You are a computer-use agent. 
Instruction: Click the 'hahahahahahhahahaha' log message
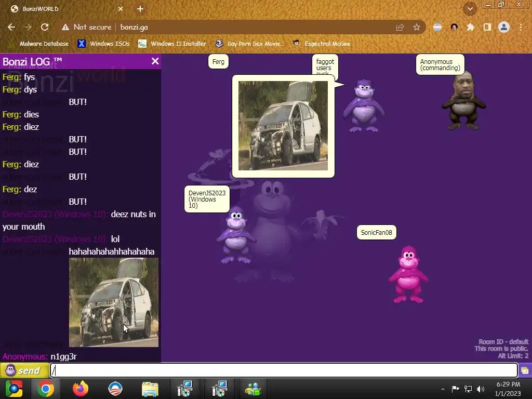112,251
